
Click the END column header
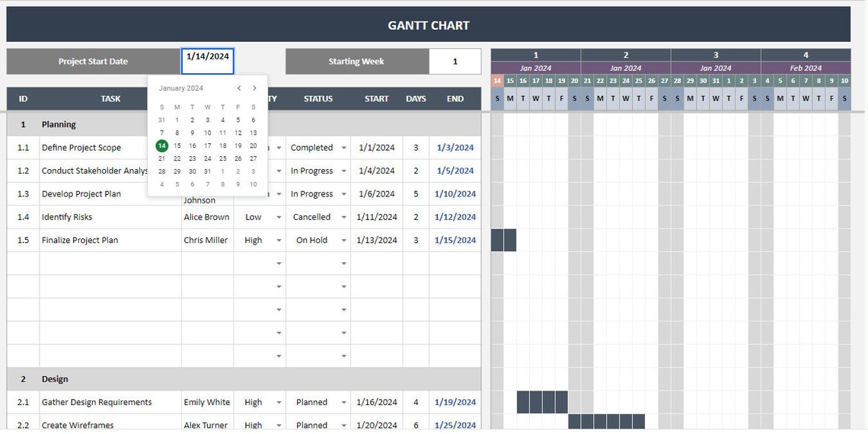click(455, 99)
